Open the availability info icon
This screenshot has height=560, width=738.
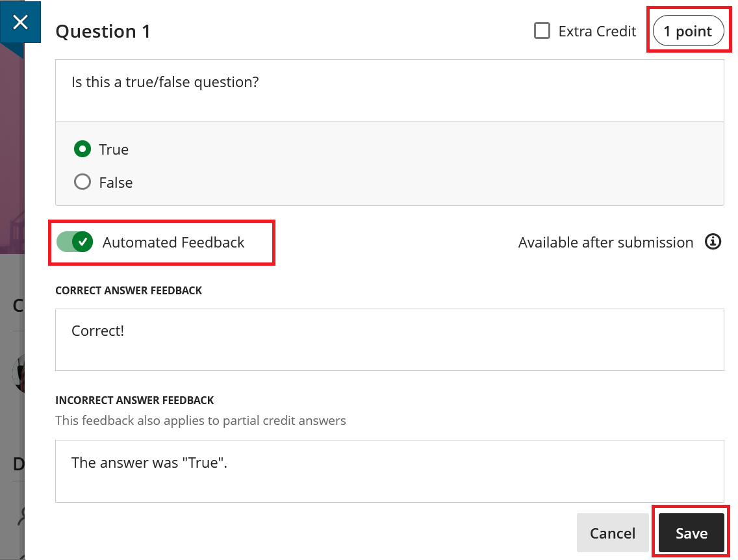pyautogui.click(x=713, y=242)
